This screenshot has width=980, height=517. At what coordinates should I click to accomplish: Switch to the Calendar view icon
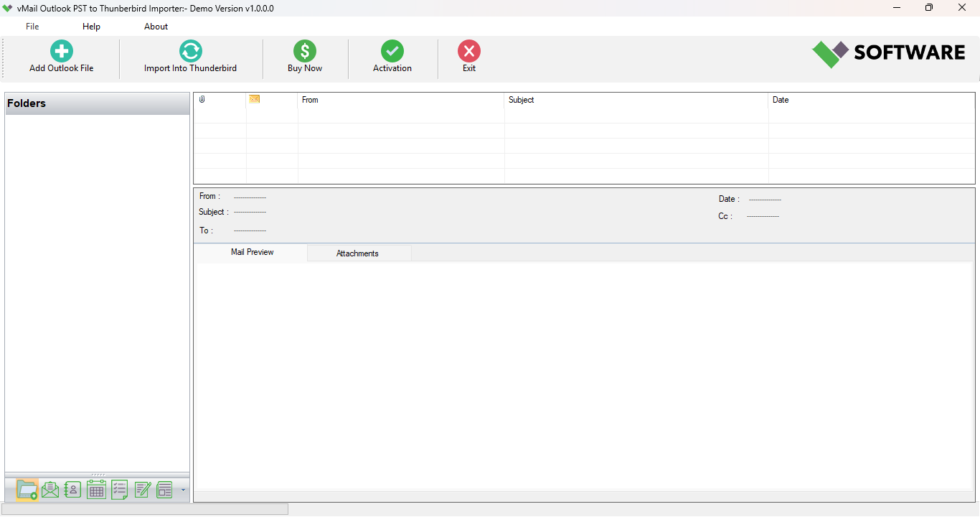(x=96, y=489)
